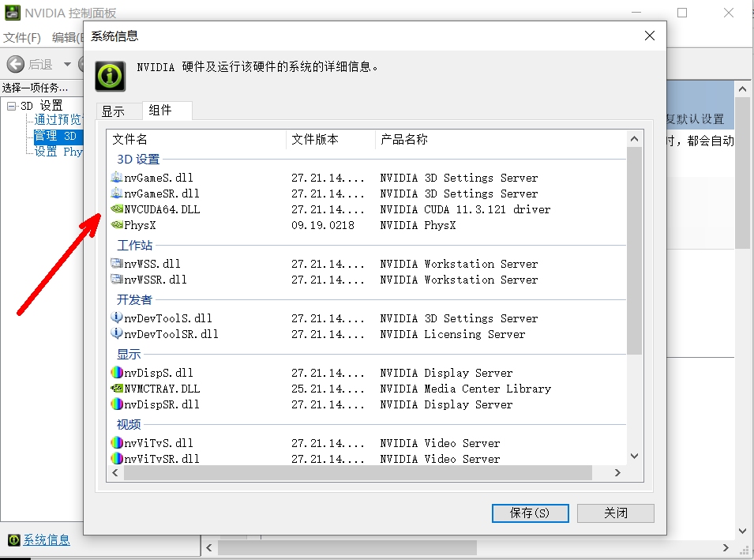Select the 管理 3D tree item
Viewport: 754px width, 560px height.
(58, 136)
